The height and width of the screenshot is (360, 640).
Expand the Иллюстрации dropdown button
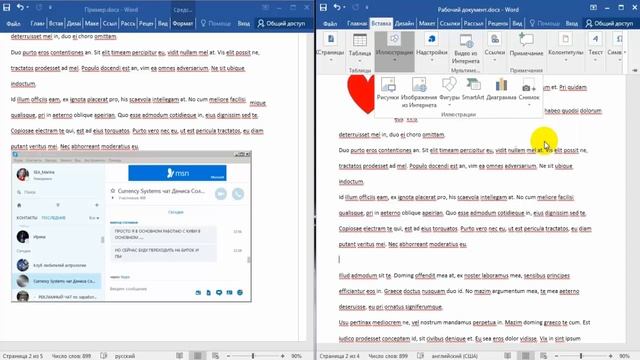(395, 51)
